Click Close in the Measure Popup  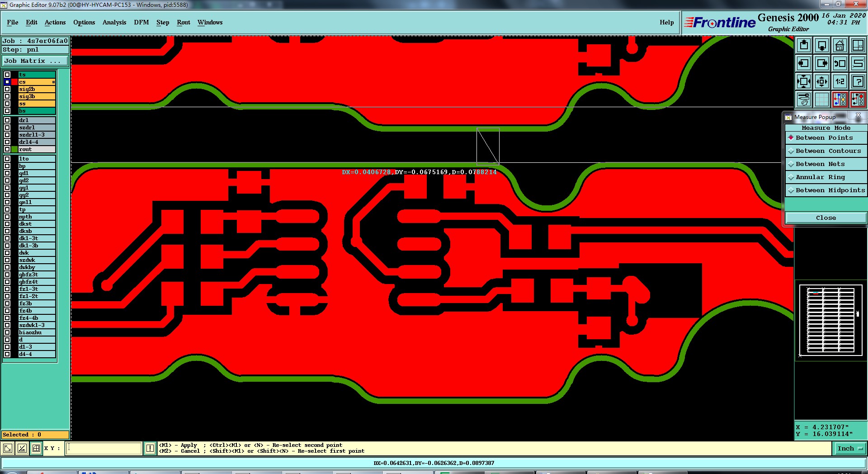[x=826, y=218]
